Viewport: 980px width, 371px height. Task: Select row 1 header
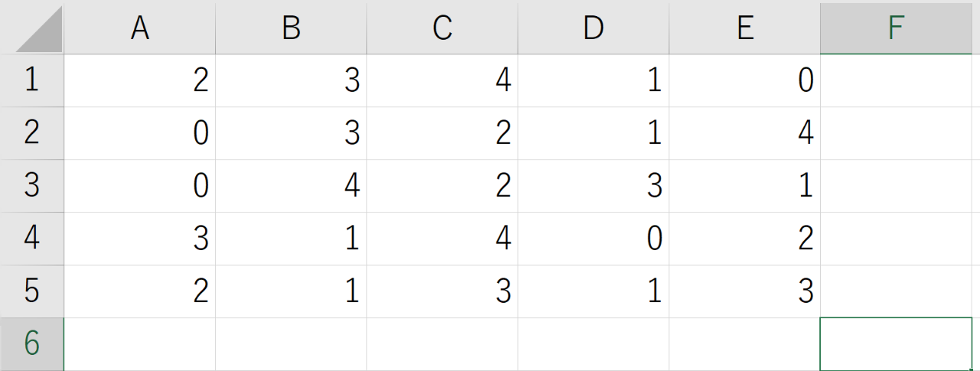pos(31,80)
